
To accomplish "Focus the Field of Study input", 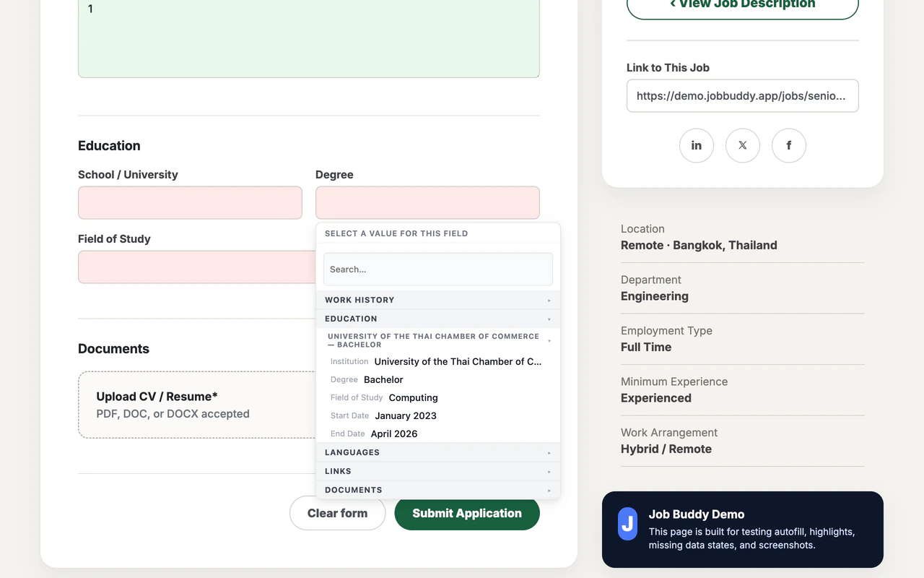I will 196,267.
